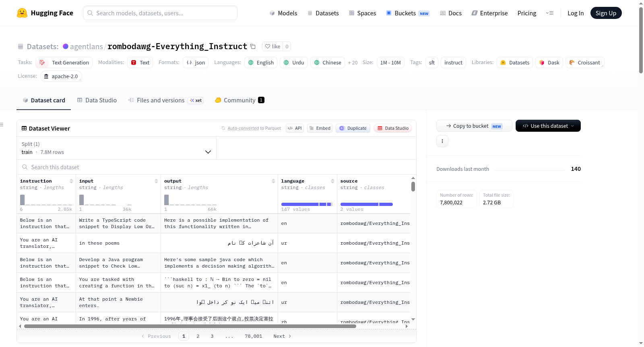Image resolution: width=644 pixels, height=347 pixels.
Task: Open the API button in Dataset Viewer
Action: pos(295,128)
